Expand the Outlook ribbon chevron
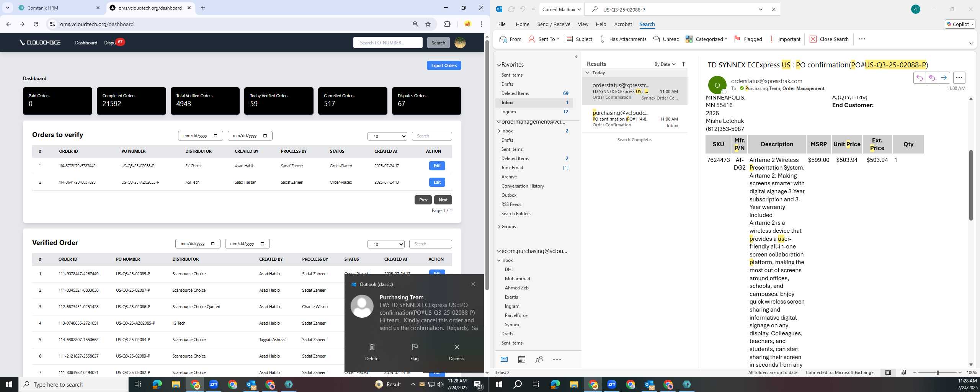 971,43
